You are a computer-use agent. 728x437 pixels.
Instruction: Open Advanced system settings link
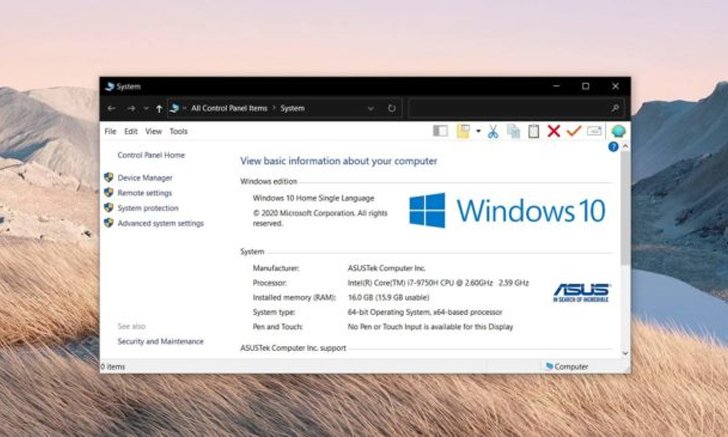[x=161, y=223]
